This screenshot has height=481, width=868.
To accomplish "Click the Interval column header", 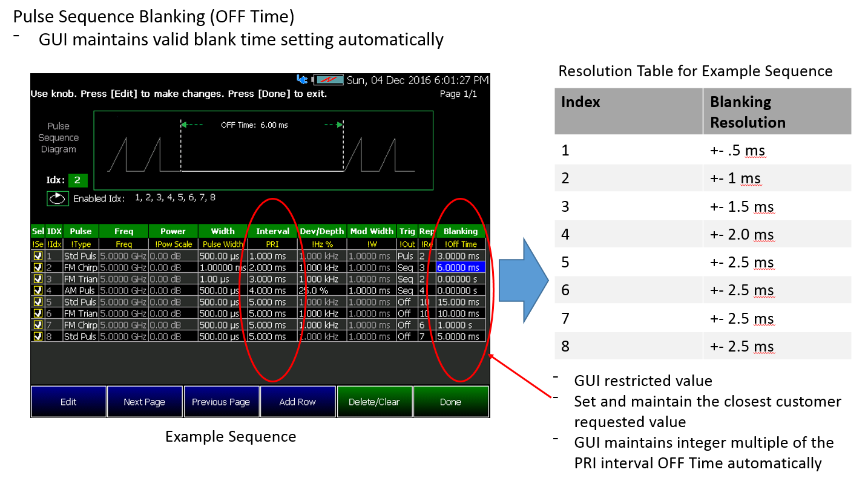I will pos(273,231).
